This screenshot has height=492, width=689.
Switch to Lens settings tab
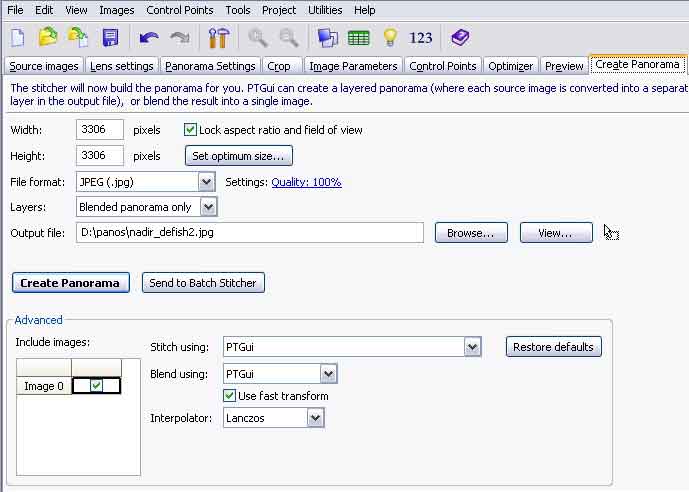coord(122,66)
